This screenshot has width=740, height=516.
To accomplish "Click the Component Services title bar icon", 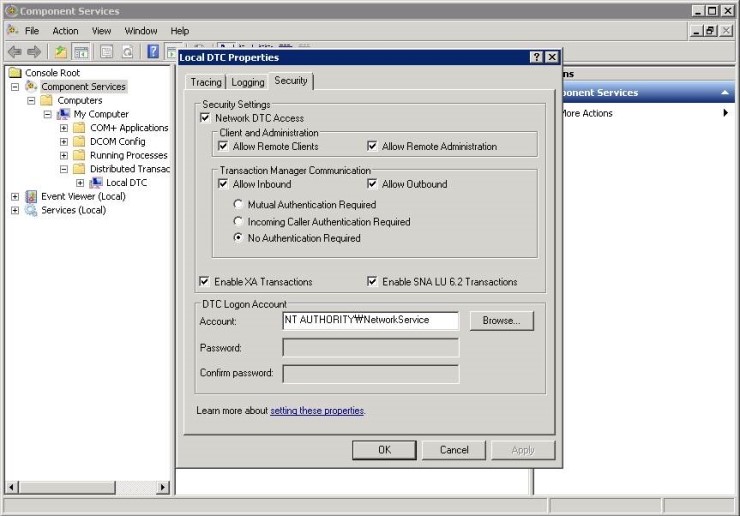I will (11, 10).
